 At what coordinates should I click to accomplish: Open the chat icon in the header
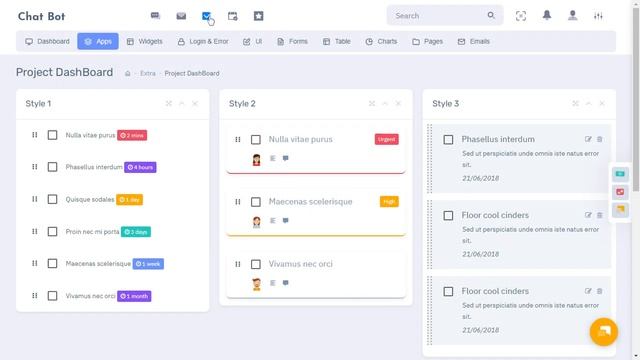[x=155, y=16]
